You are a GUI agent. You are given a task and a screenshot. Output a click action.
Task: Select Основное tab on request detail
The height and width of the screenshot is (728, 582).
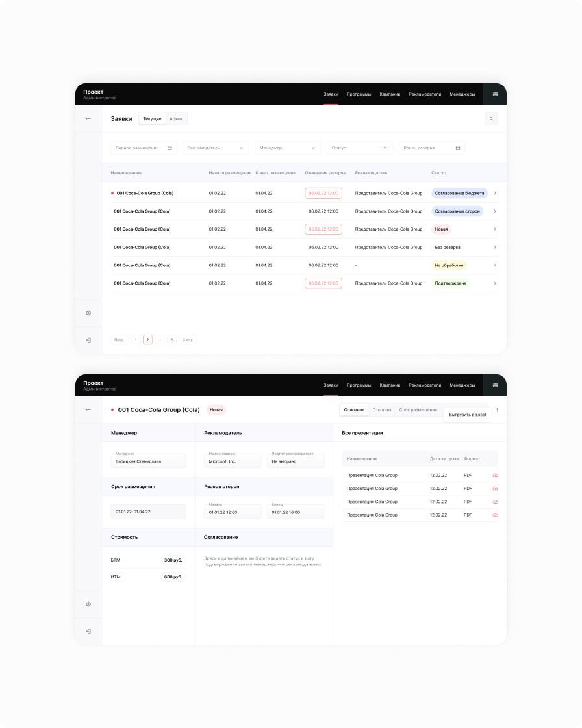354,410
